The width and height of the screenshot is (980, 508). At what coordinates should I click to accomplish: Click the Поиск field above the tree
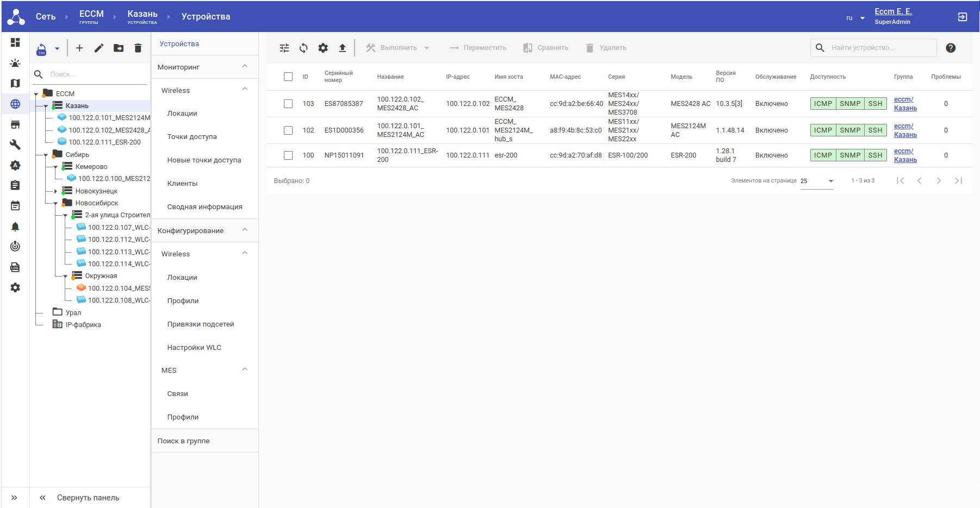(x=90, y=74)
